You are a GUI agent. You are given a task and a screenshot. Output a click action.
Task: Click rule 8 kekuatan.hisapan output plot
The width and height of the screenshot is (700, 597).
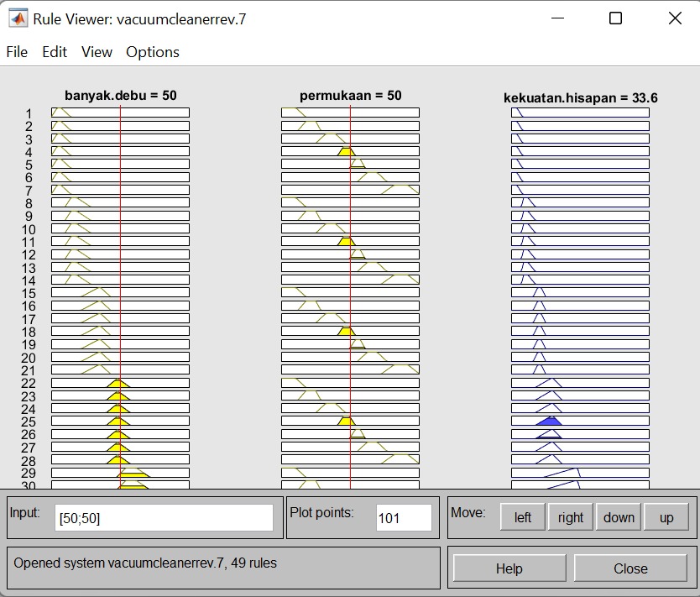(580, 202)
